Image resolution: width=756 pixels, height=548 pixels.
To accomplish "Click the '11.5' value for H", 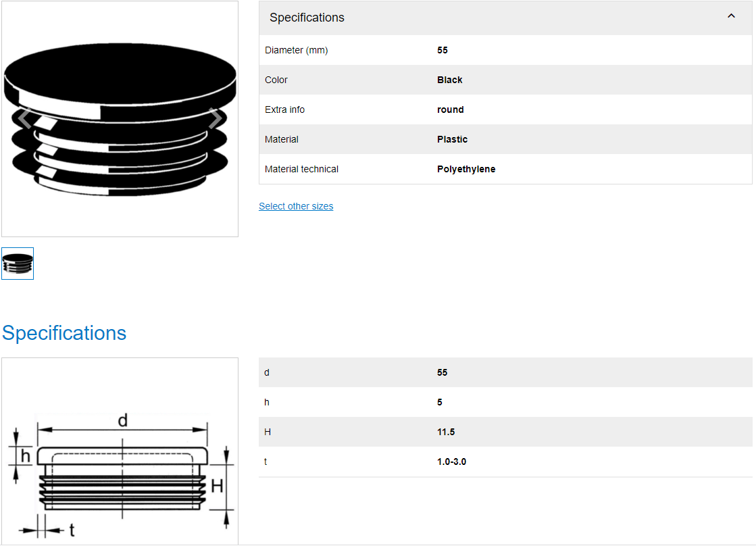I will pos(446,432).
